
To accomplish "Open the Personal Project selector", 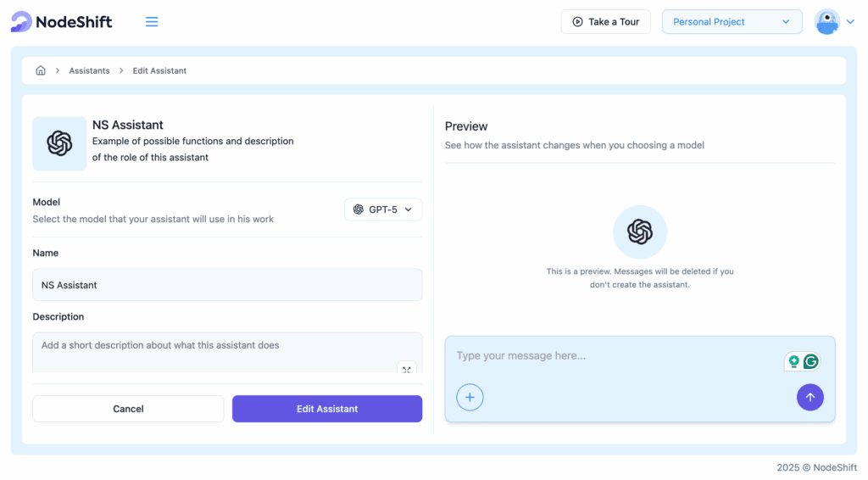I will (732, 22).
